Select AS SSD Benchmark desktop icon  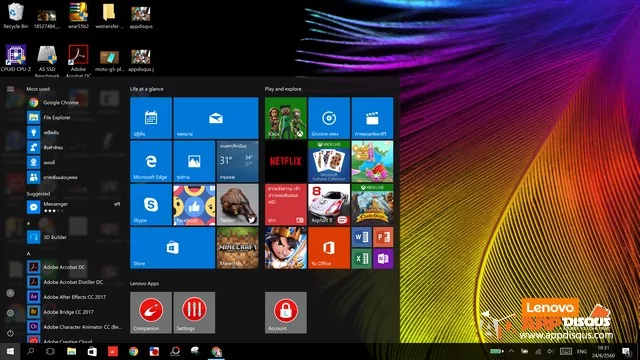pyautogui.click(x=47, y=60)
